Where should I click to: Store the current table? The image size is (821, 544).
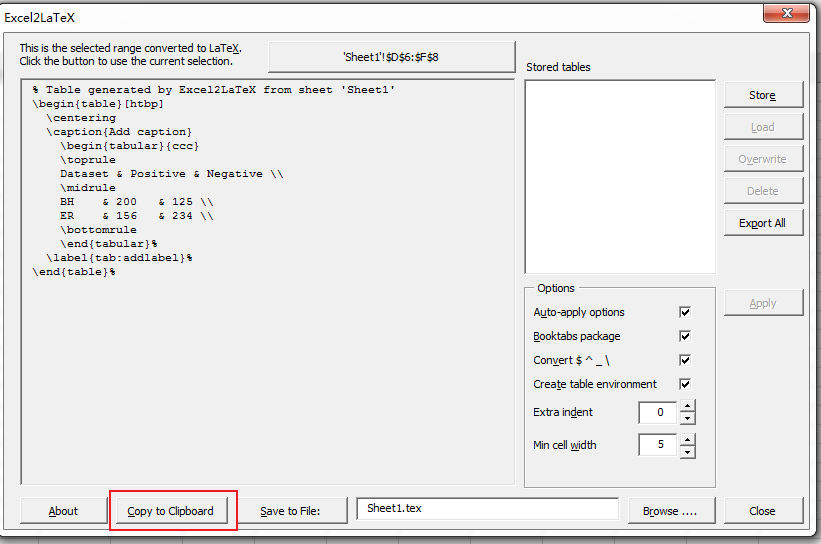pos(763,95)
